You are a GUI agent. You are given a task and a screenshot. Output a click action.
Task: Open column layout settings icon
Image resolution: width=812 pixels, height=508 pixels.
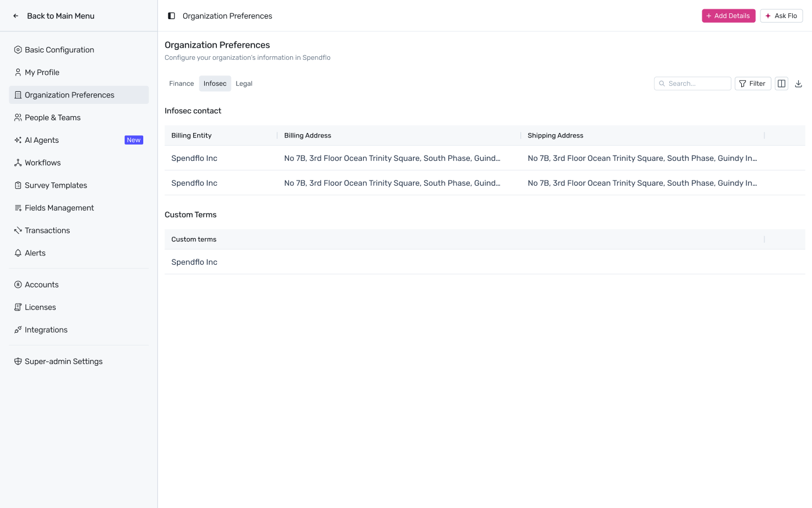click(x=781, y=84)
